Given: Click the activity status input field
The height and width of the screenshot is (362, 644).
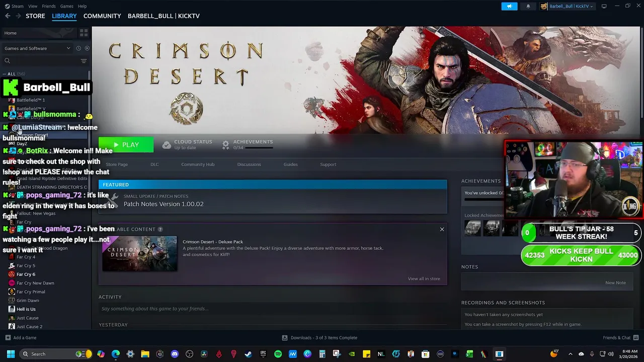Looking at the screenshot, I should click(x=273, y=309).
